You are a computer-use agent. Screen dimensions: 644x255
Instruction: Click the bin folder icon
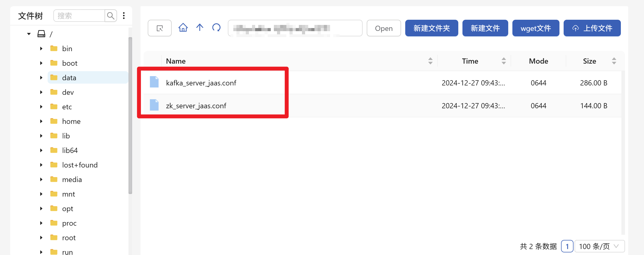[54, 49]
